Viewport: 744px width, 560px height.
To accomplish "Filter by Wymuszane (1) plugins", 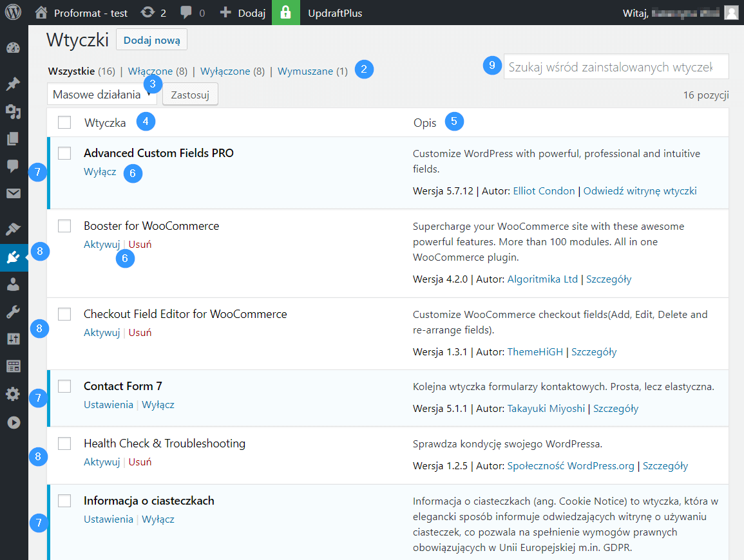I will coord(312,71).
